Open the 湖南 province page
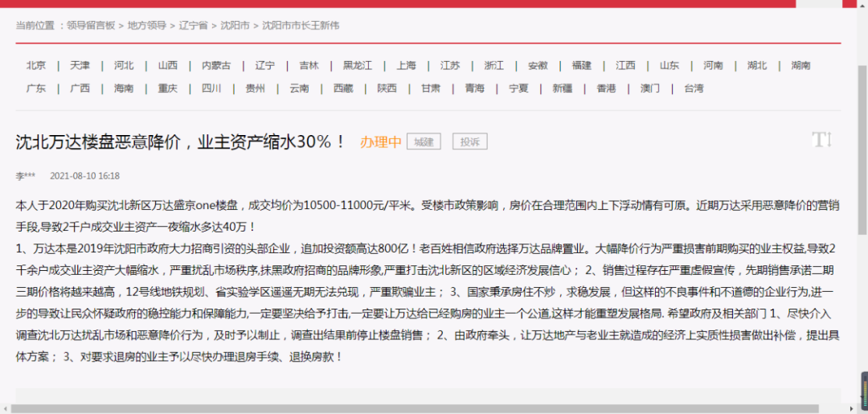This screenshot has height=414, width=868. coord(800,65)
